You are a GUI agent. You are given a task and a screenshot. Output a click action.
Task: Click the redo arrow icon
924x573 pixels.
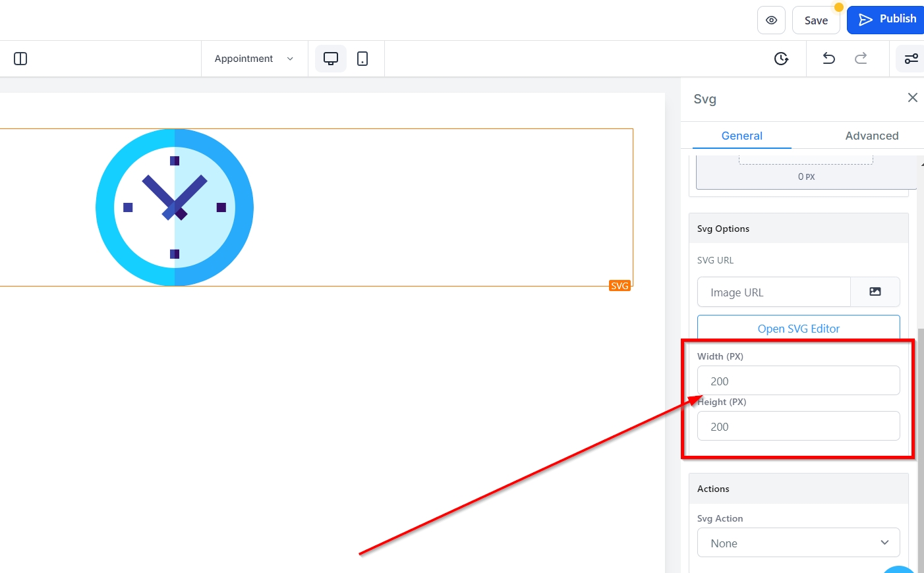[861, 59]
